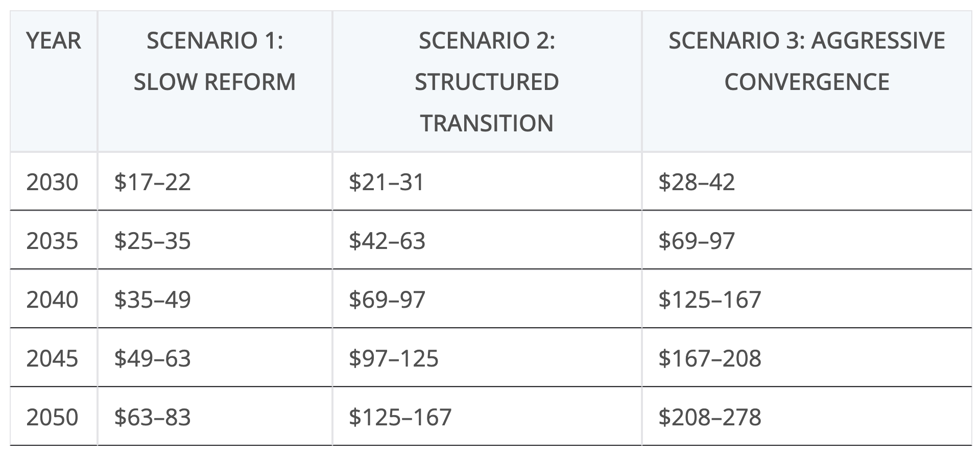Click the Scenario 2: Structured Transition header
Screen dimensions: 980x455
tap(487, 82)
